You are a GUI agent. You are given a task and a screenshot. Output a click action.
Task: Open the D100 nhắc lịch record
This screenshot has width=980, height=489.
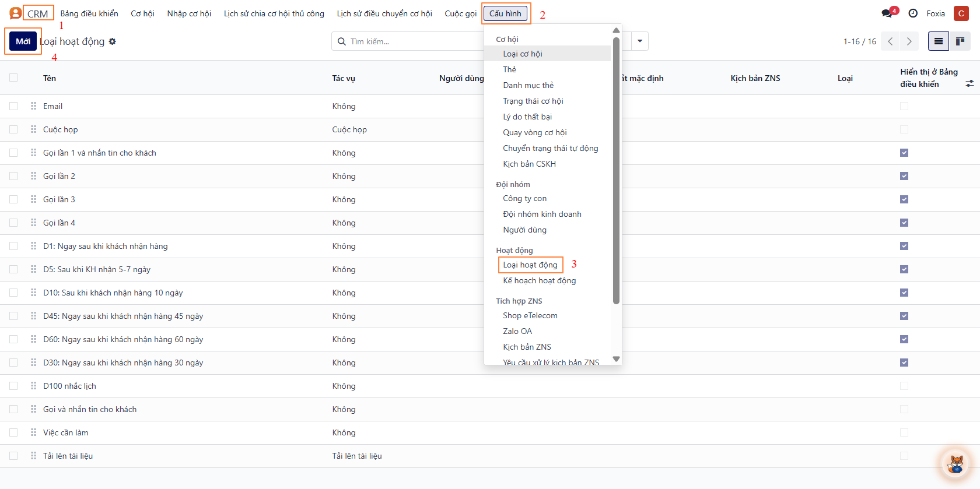[x=69, y=386]
